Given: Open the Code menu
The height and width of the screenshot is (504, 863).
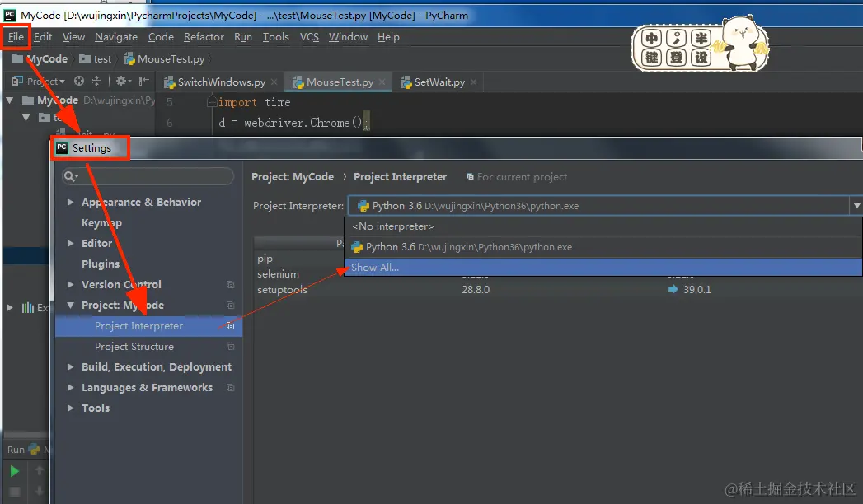Looking at the screenshot, I should point(161,37).
